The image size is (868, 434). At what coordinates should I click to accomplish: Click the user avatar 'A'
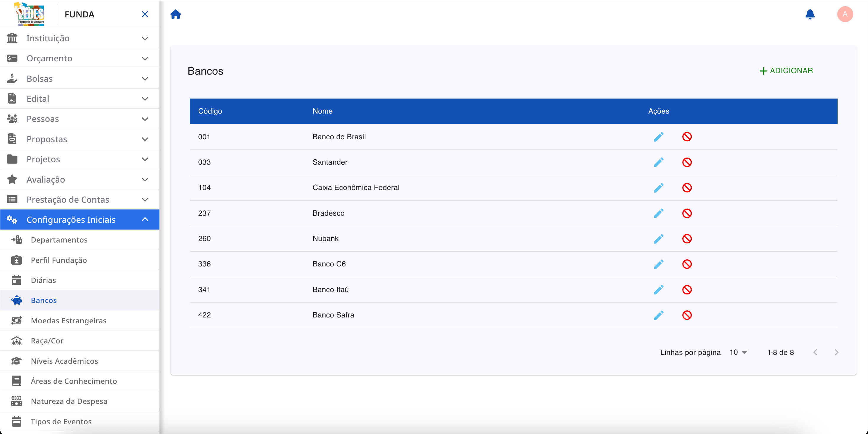pyautogui.click(x=845, y=14)
